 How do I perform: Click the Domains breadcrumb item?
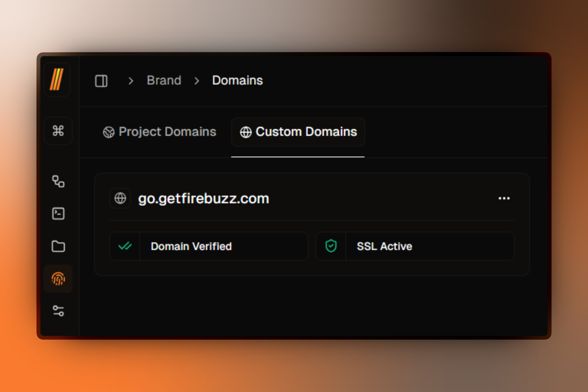[x=237, y=81]
